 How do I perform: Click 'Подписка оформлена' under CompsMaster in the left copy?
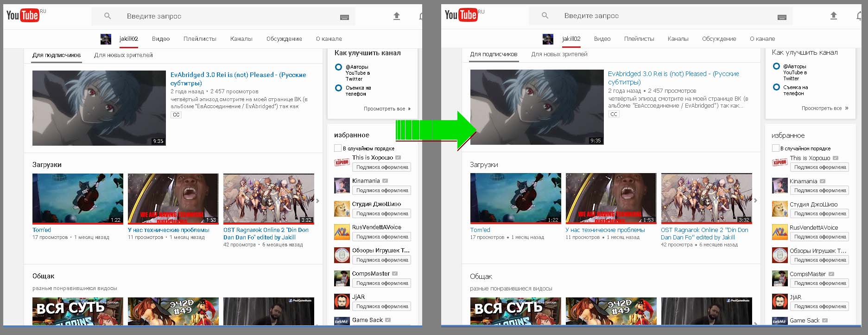tap(382, 283)
